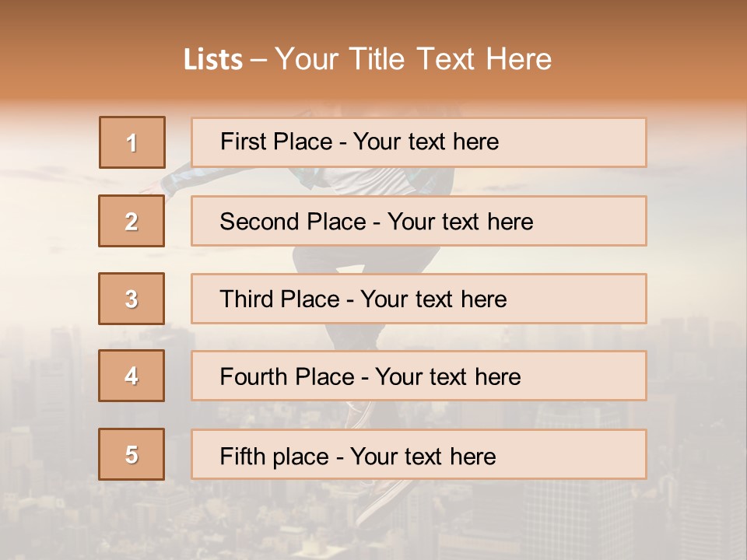Select the First Place text bar

pos(419,142)
